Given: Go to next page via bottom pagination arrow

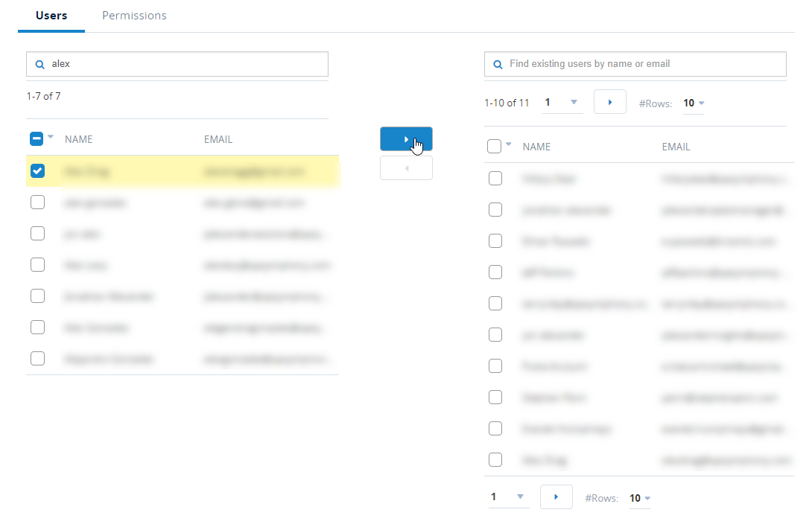Looking at the screenshot, I should coord(556,497).
